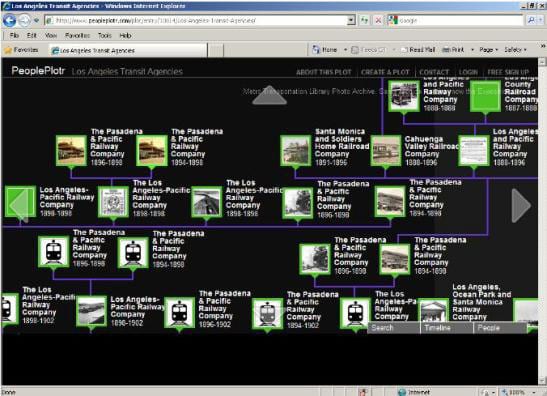
Task: Open the CONTACT link
Action: tap(434, 72)
